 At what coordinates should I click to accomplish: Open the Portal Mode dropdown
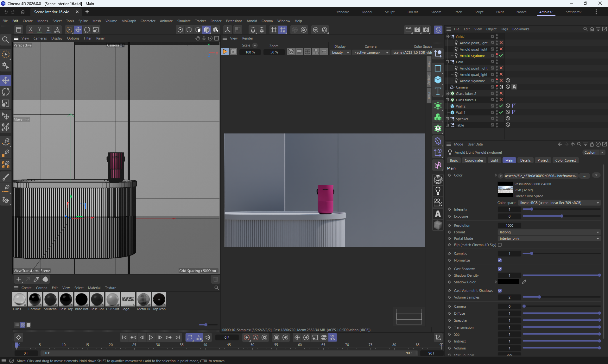tap(549, 238)
